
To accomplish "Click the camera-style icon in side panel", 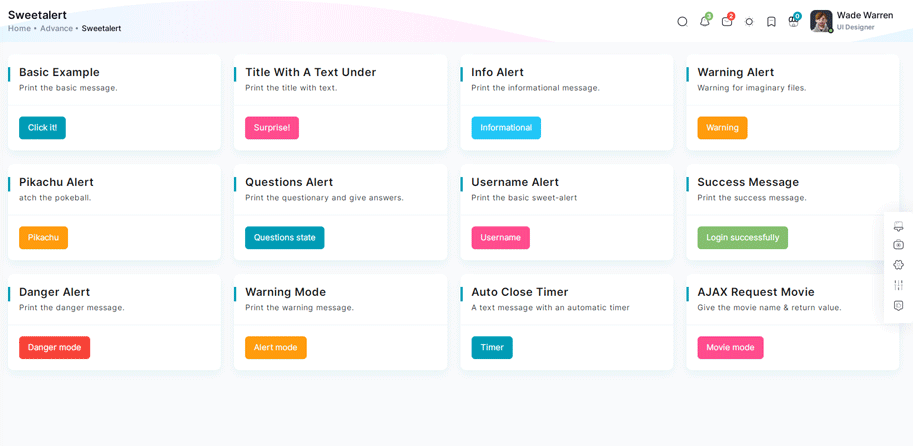I will [898, 245].
